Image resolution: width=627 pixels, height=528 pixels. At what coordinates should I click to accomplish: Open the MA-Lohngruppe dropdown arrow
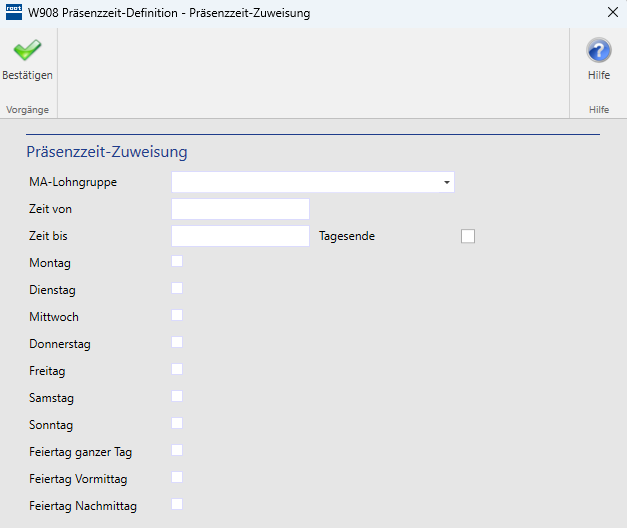[x=447, y=182]
